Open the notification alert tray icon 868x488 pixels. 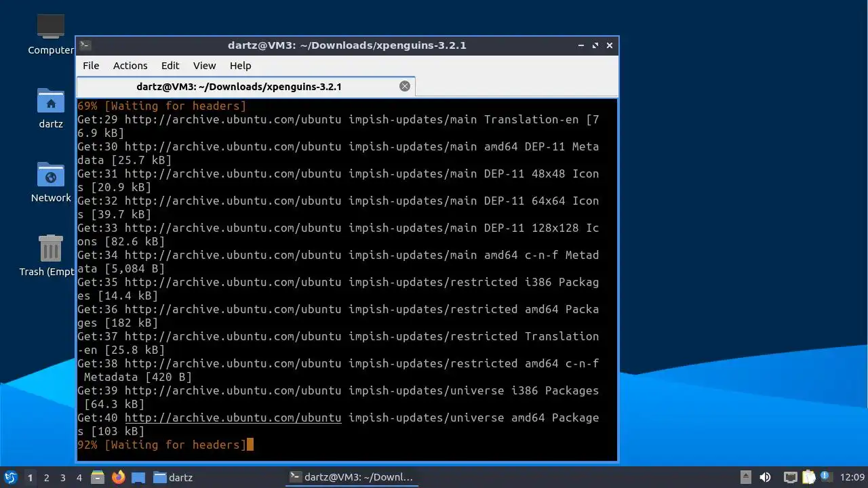pos(825,476)
